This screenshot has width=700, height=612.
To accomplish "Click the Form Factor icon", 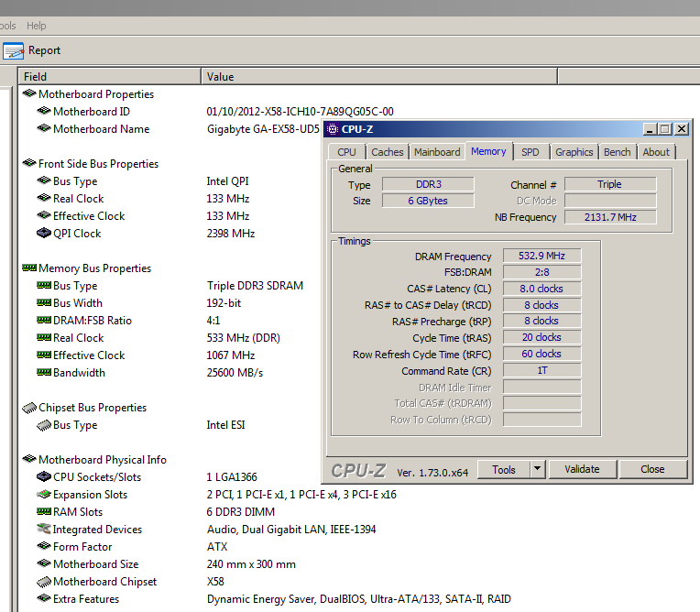I will click(x=44, y=546).
